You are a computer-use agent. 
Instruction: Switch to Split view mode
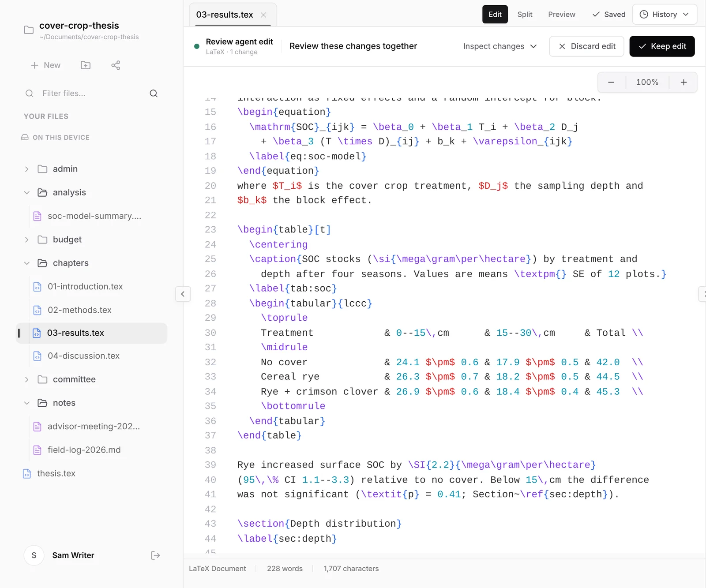[525, 15]
